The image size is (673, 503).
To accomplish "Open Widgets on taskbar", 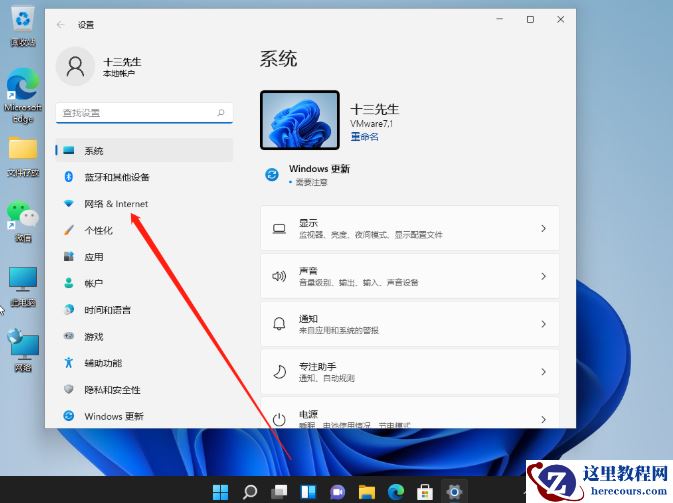I will [309, 491].
